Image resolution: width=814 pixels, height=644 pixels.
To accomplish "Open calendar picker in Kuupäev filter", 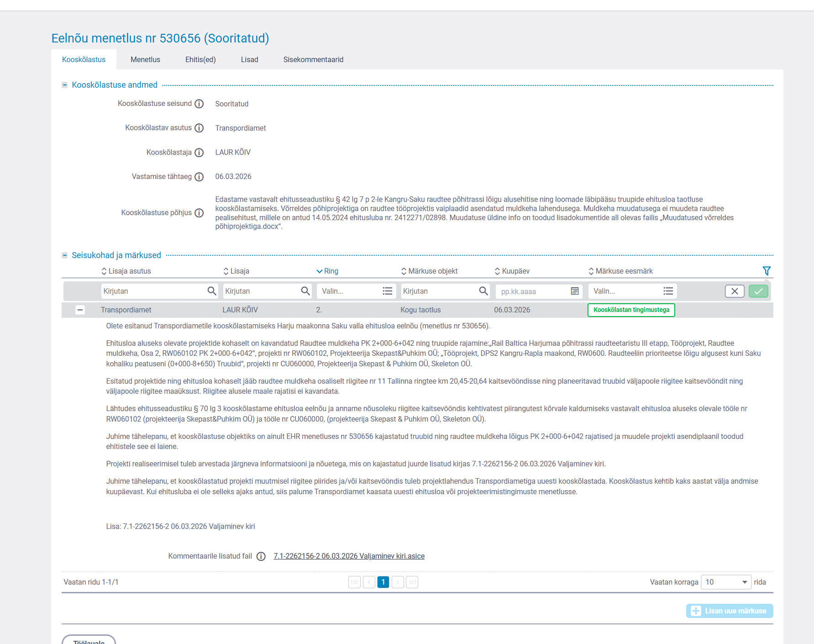I will 575,291.
